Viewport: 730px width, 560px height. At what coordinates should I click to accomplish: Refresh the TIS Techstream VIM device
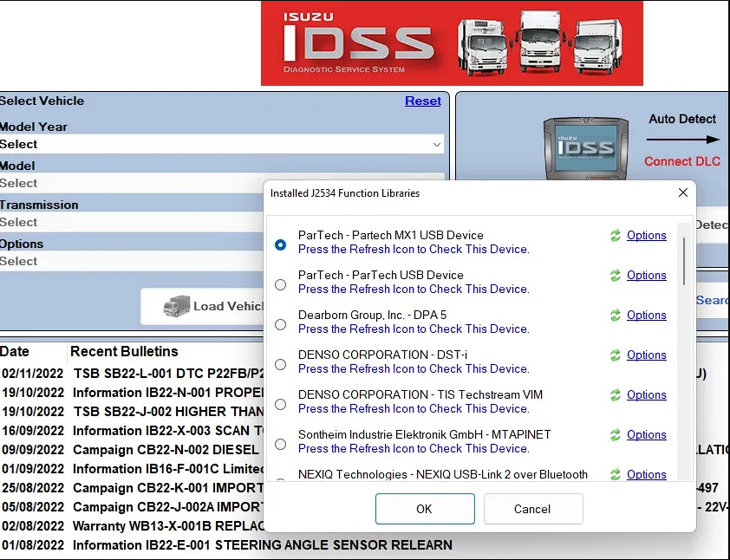point(616,395)
